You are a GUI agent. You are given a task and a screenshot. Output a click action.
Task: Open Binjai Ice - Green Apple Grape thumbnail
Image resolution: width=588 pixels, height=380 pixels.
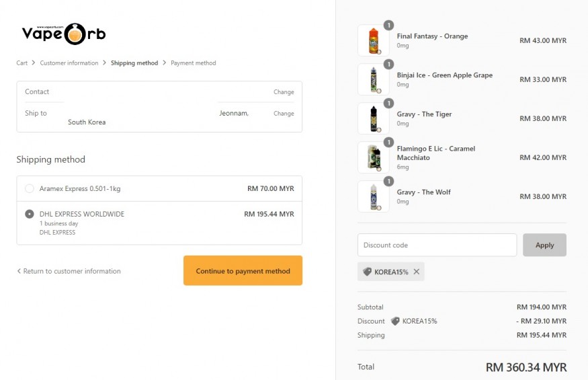coord(373,79)
